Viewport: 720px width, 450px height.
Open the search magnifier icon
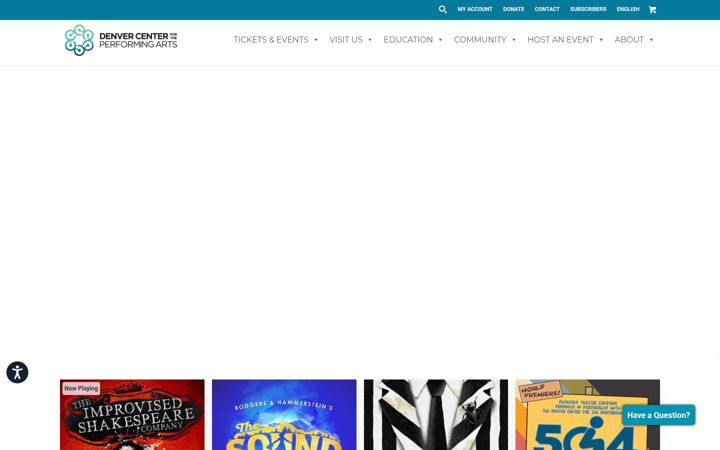click(442, 9)
